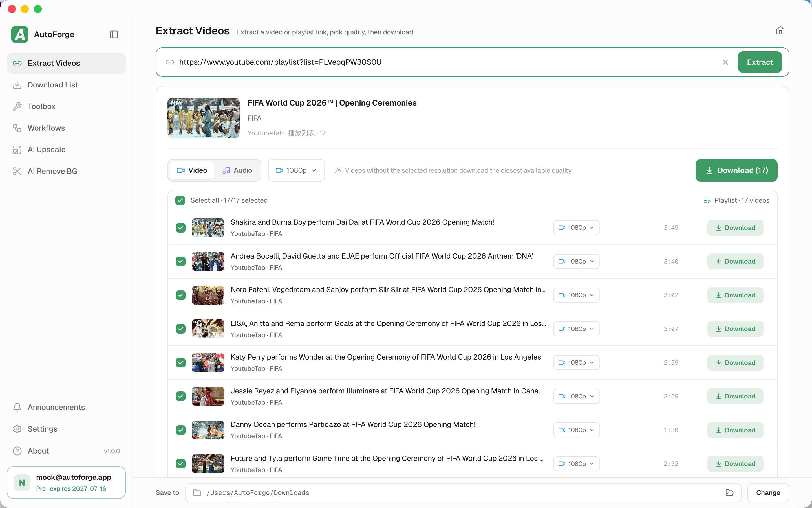Open AI Remove BG
812x508 pixels.
click(x=66, y=171)
